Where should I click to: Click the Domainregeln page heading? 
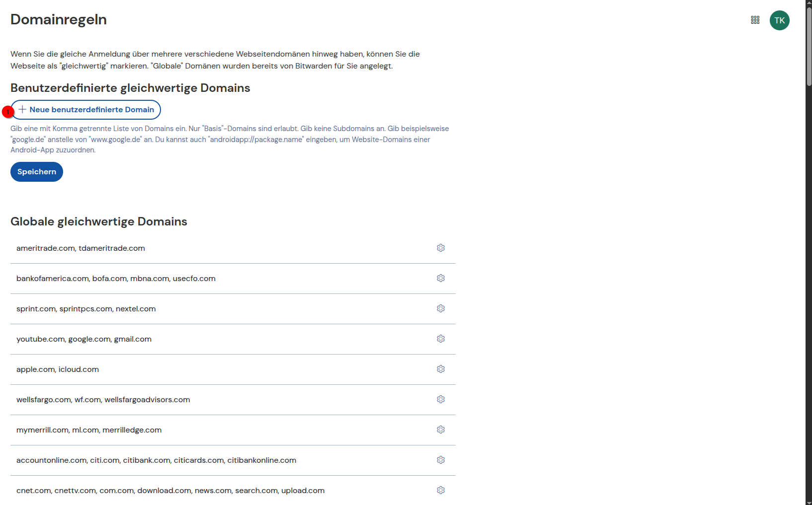(59, 19)
